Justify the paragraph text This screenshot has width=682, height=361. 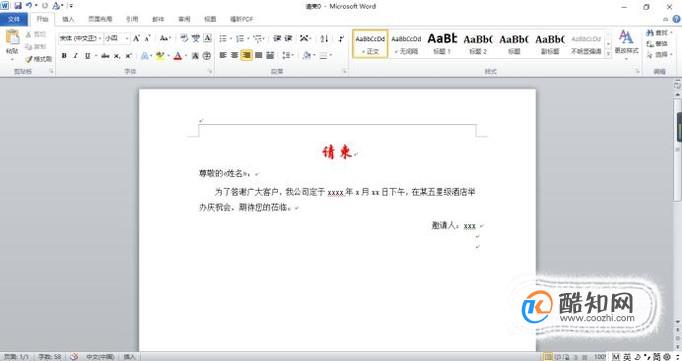[x=258, y=55]
